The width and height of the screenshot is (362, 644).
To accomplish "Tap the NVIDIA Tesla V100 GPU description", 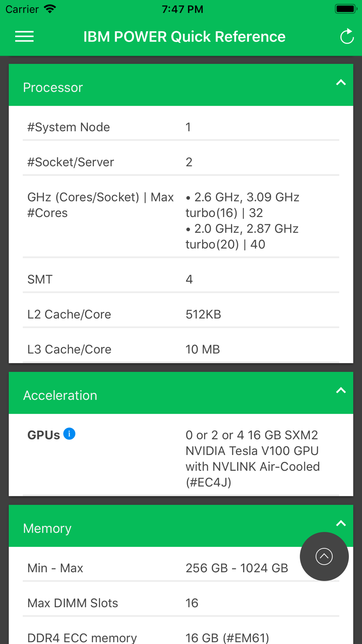I will [x=253, y=459].
